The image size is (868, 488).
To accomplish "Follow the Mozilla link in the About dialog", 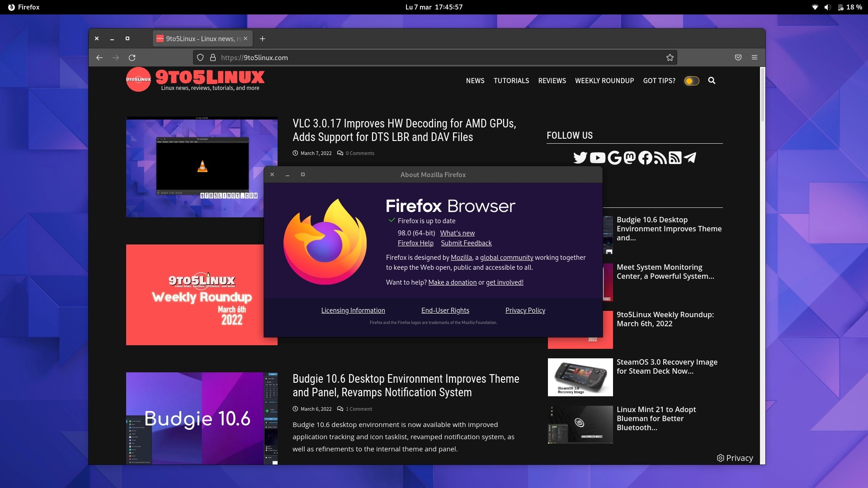I will pos(461,258).
